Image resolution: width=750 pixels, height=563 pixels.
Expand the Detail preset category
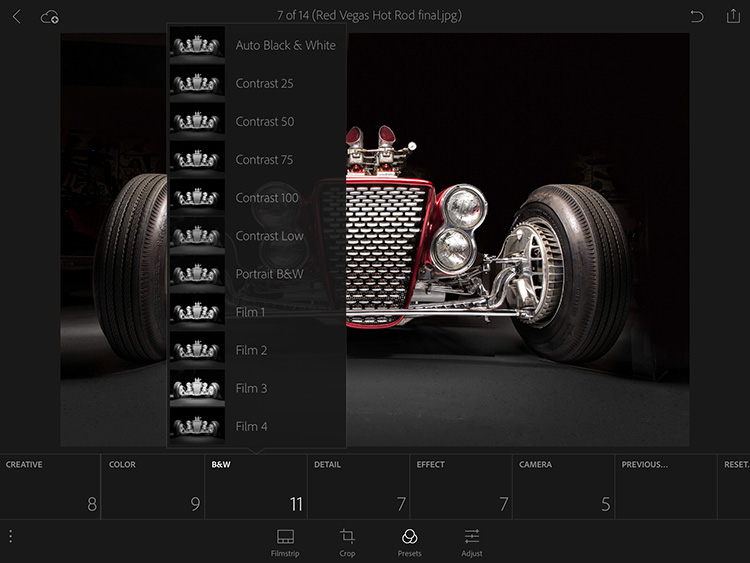(x=358, y=486)
